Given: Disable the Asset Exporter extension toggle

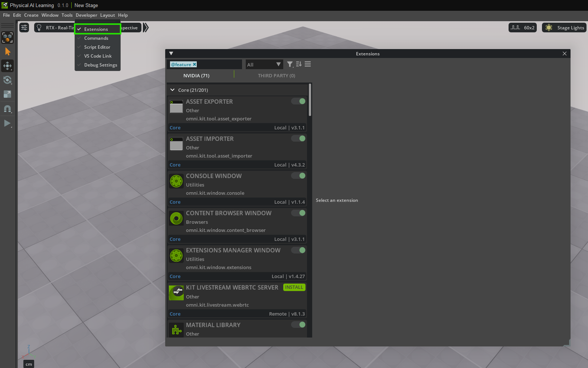Looking at the screenshot, I should point(298,101).
